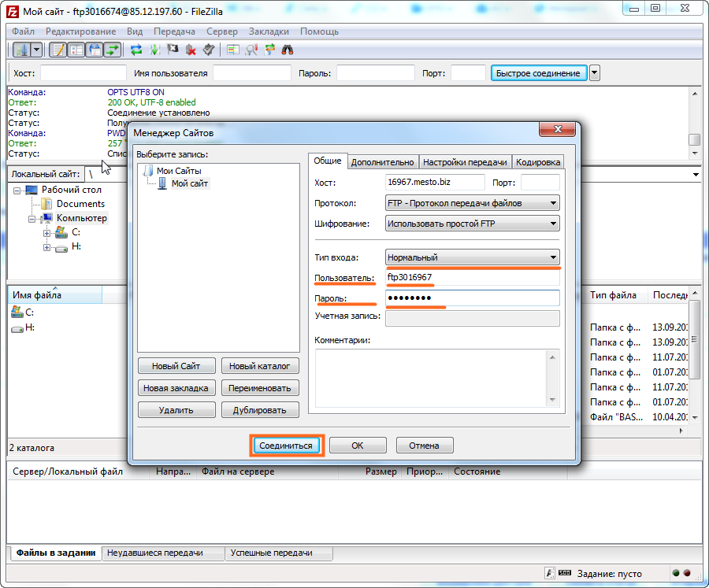
Task: Refresh file and folder lists icon
Action: click(x=136, y=50)
